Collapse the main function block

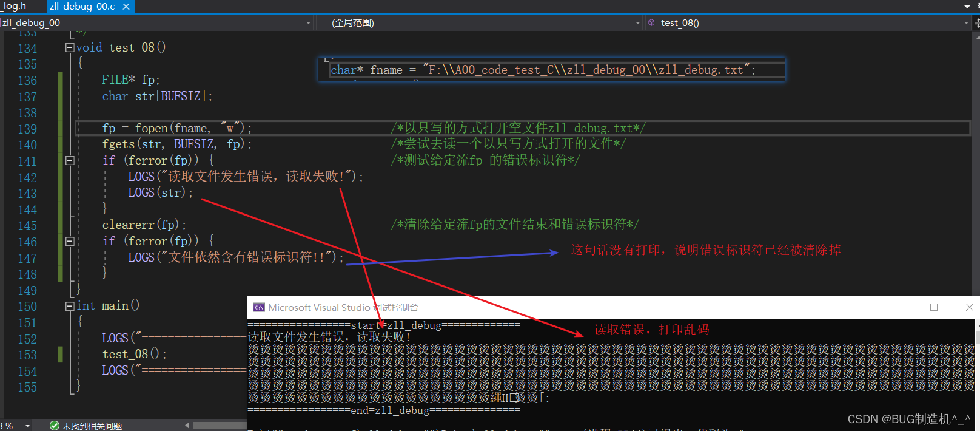(x=70, y=306)
